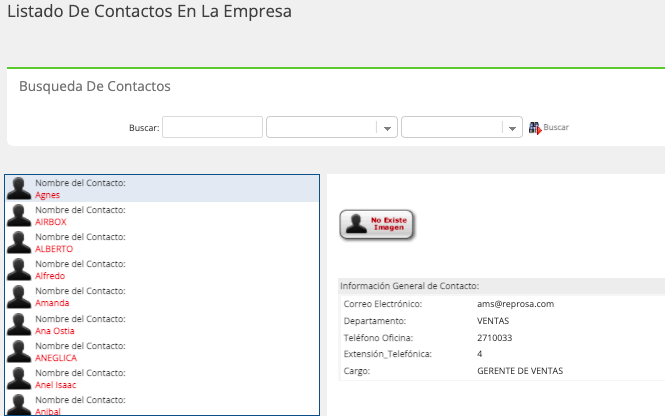Click Información General de Contacto header
Viewport: 665px width, 416px height.
point(409,286)
